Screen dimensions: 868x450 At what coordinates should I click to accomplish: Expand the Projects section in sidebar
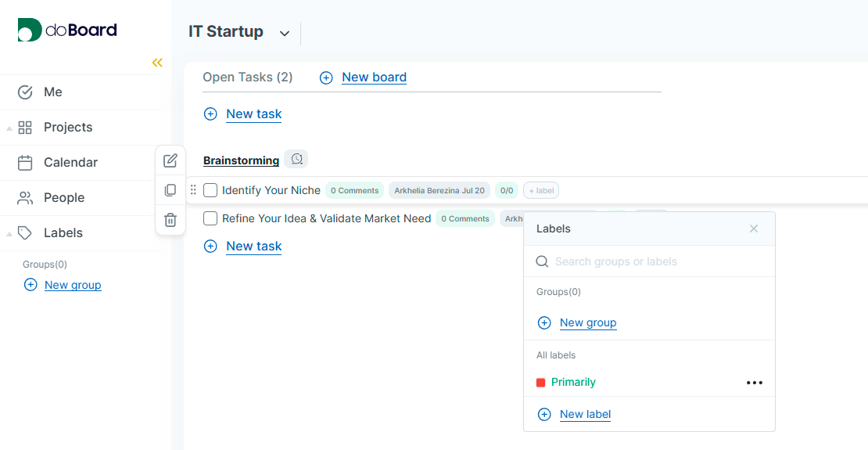click(x=9, y=128)
